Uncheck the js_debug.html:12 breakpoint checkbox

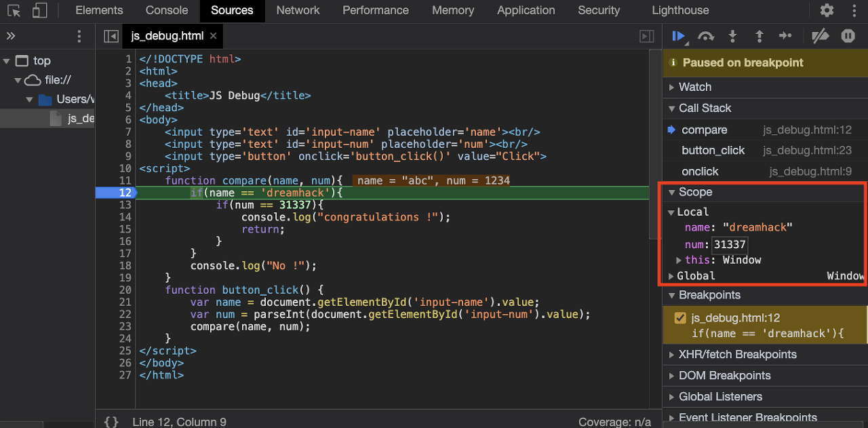point(680,318)
